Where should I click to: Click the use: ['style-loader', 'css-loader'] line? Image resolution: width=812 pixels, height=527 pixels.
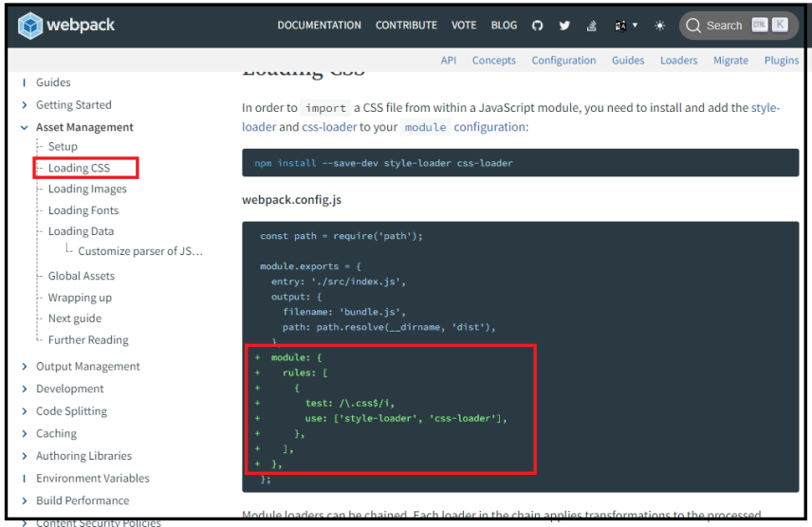pos(406,418)
